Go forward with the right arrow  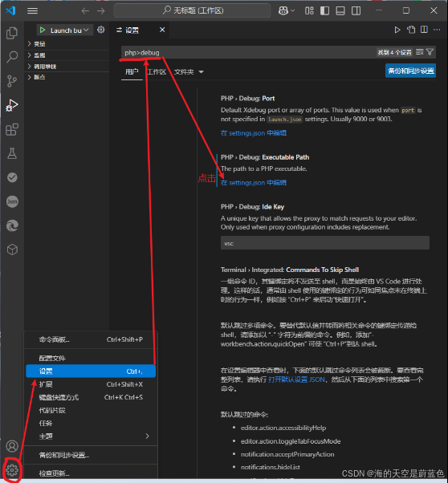tap(101, 10)
